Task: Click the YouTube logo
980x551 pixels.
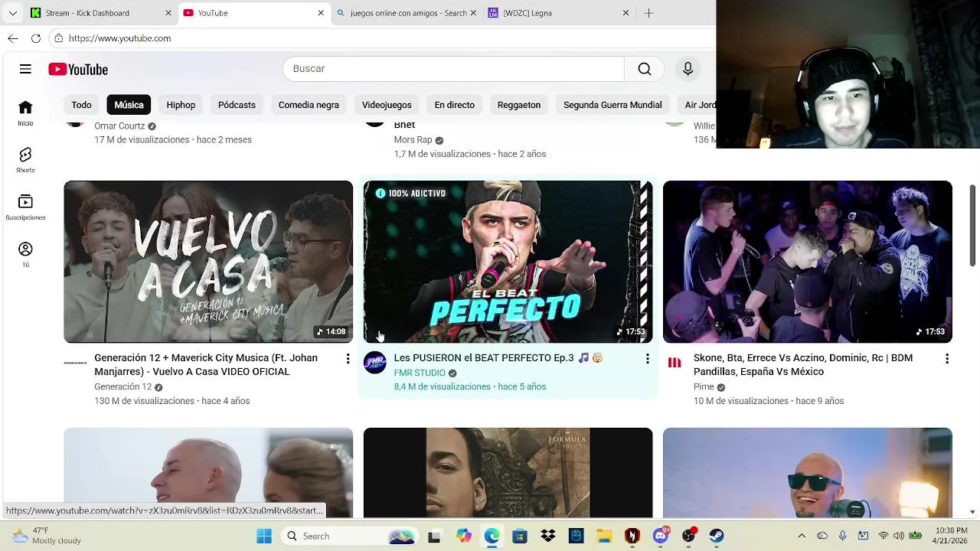Action: point(78,69)
